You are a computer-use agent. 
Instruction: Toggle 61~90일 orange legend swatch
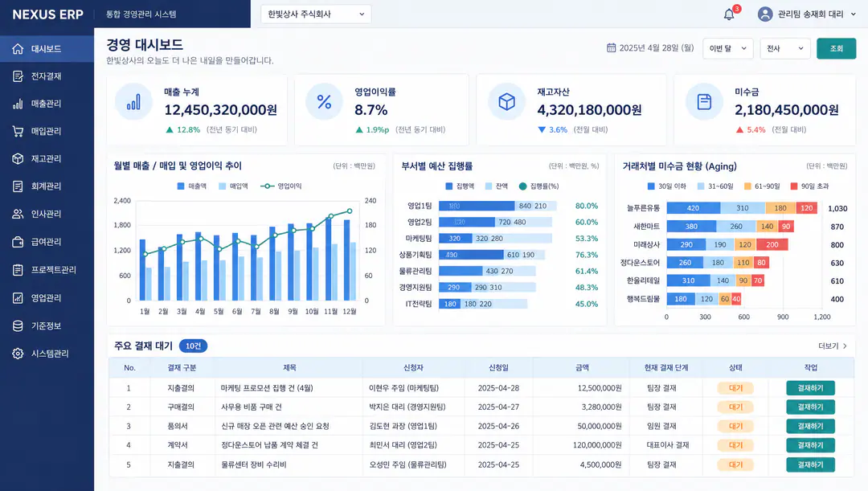click(x=748, y=186)
